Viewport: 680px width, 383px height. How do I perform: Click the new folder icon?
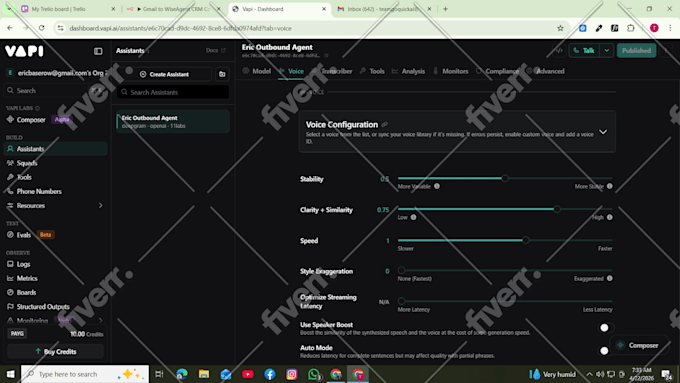coord(222,74)
